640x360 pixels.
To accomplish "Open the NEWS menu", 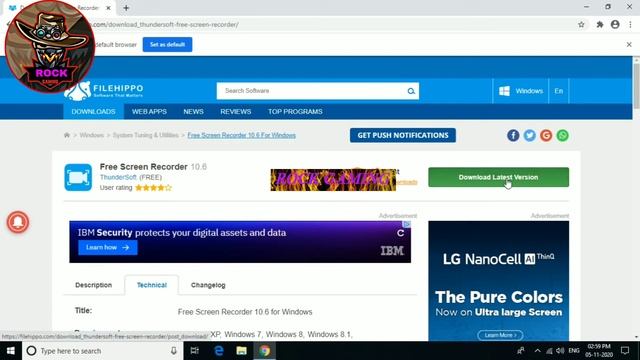I will pyautogui.click(x=193, y=111).
